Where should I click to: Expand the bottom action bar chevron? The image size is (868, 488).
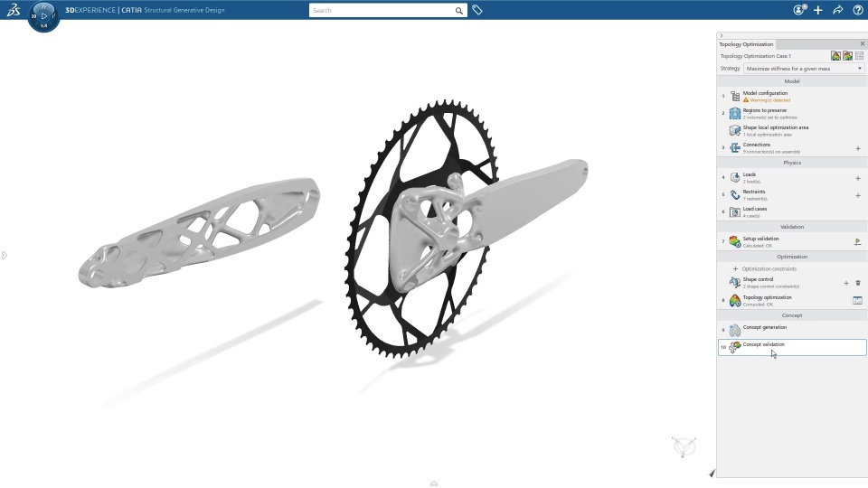pos(434,483)
